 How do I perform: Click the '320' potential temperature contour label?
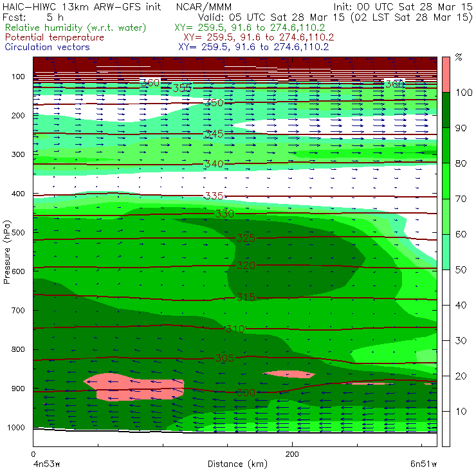(246, 266)
